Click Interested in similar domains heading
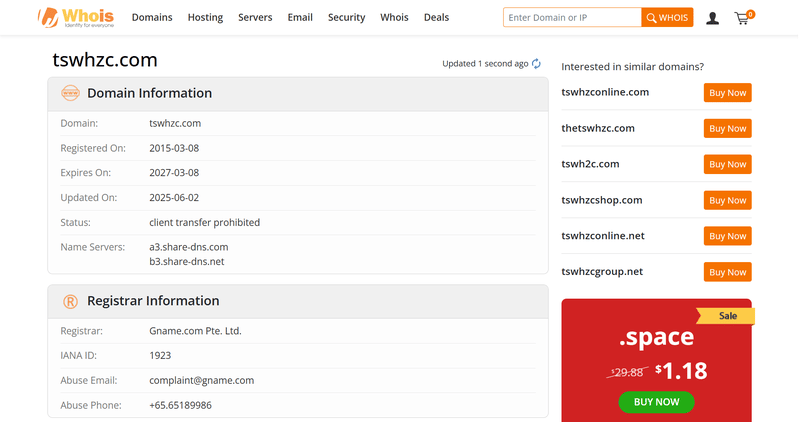 coord(633,67)
